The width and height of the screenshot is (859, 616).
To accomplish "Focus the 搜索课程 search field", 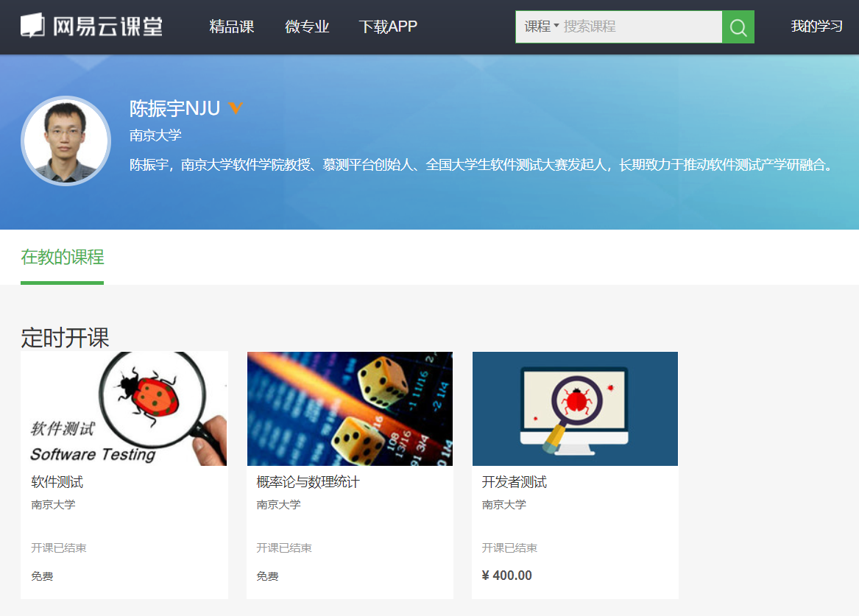I will 641,26.
